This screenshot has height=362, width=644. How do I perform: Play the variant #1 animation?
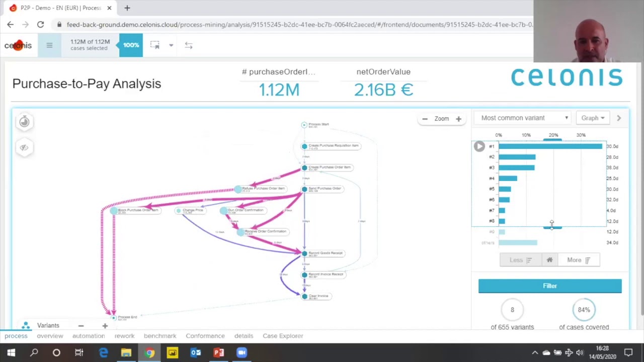click(479, 146)
